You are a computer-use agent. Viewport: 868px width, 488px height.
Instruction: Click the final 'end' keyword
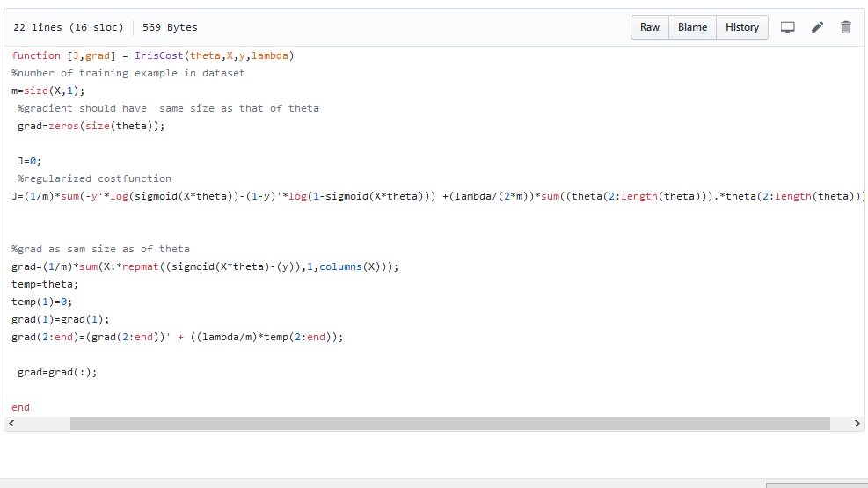coord(20,407)
